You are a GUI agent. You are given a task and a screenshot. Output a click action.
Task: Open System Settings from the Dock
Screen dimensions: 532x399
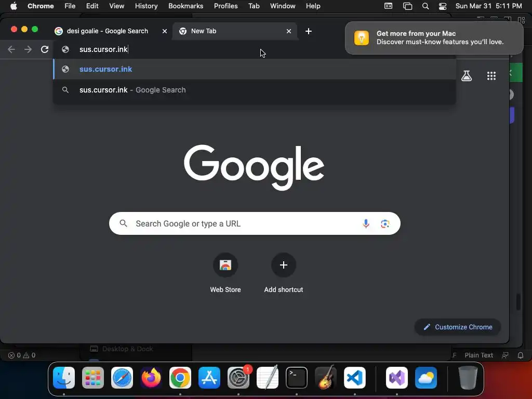(x=238, y=378)
